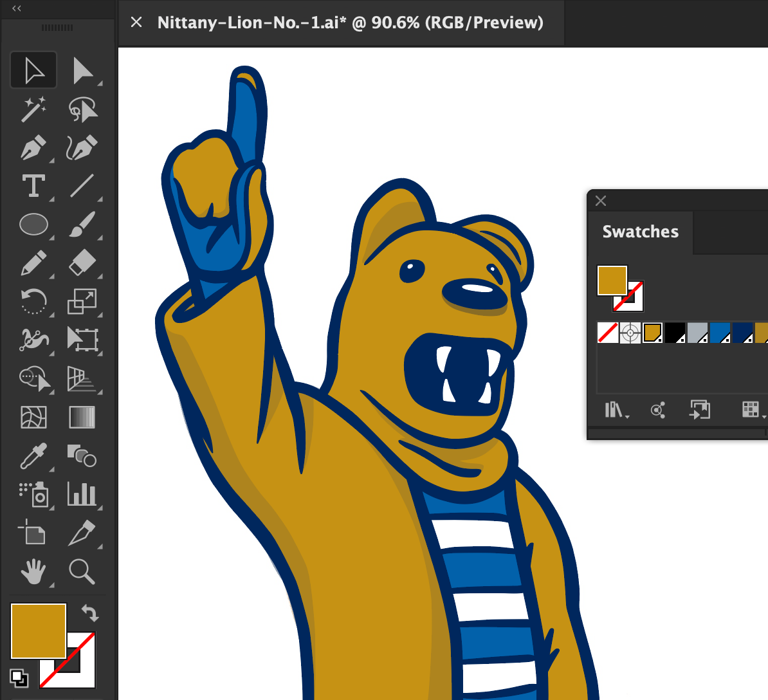This screenshot has height=700, width=768.
Task: Choose the Rotate tool
Action: point(33,301)
